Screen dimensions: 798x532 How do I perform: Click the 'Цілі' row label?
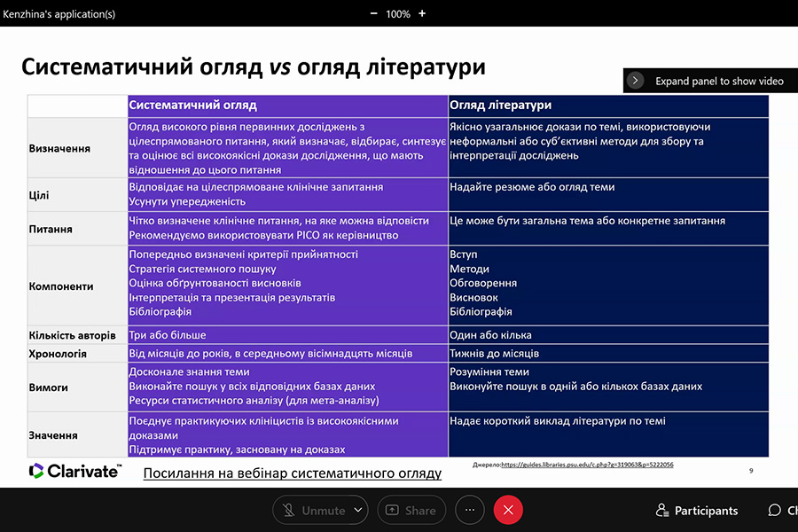pos(39,195)
